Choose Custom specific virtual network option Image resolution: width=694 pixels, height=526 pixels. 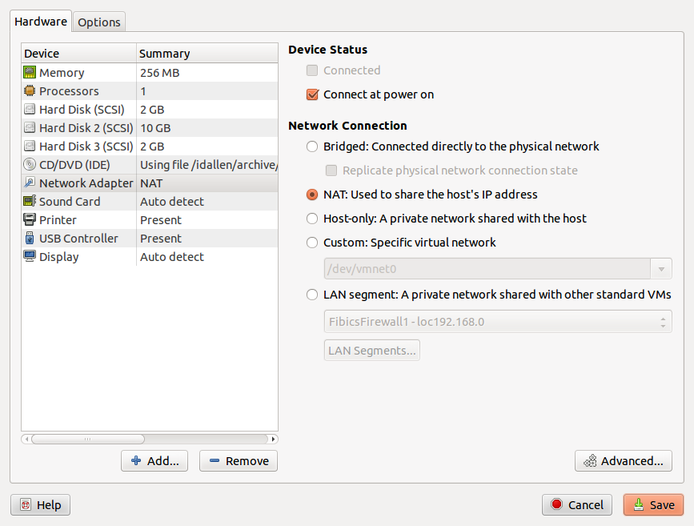point(312,243)
